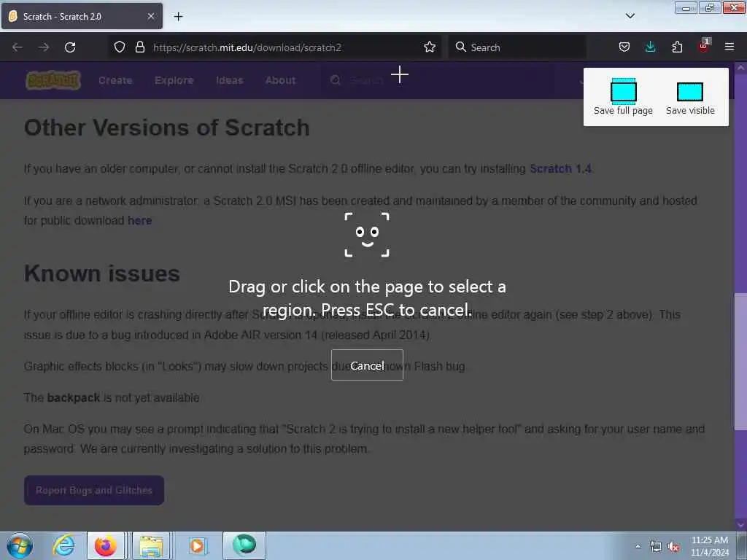
Task: Go back to previous page
Action: point(18,47)
